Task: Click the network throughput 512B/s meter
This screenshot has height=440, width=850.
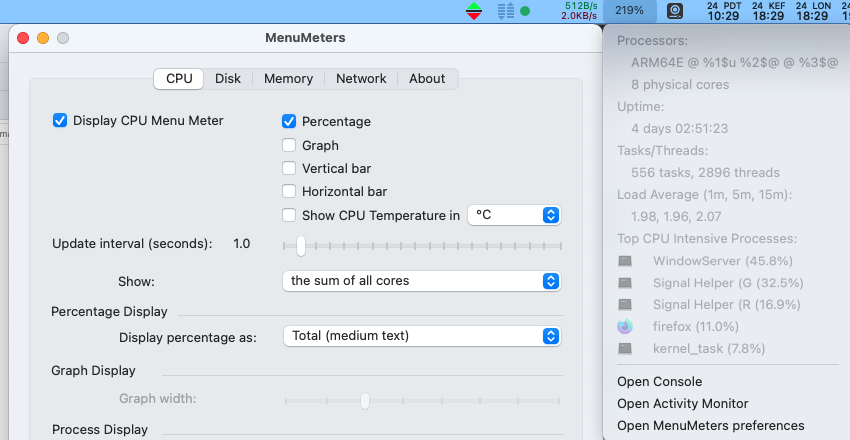Action: 579,11
